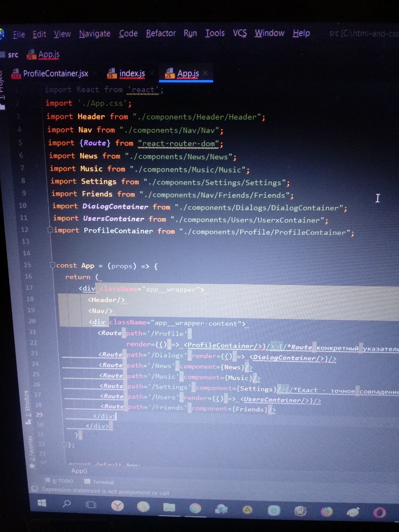This screenshot has width=399, height=532.
Task: Open the Window menu
Action: coord(270,33)
